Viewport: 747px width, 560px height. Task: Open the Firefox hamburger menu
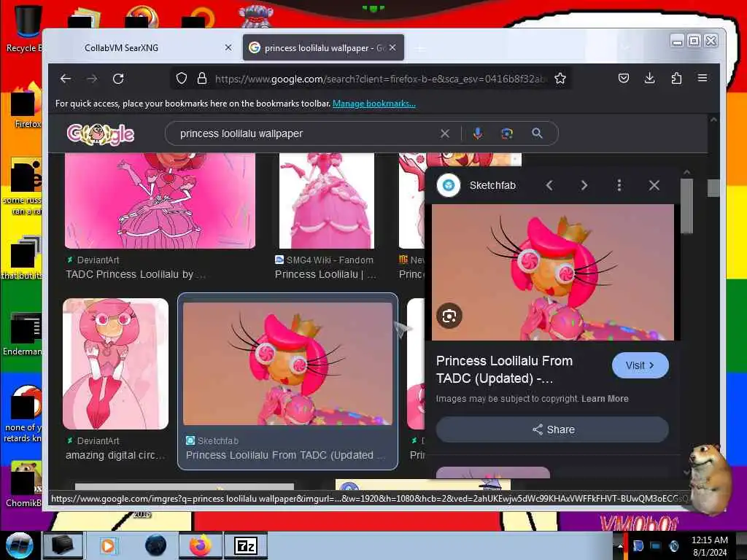coord(703,78)
